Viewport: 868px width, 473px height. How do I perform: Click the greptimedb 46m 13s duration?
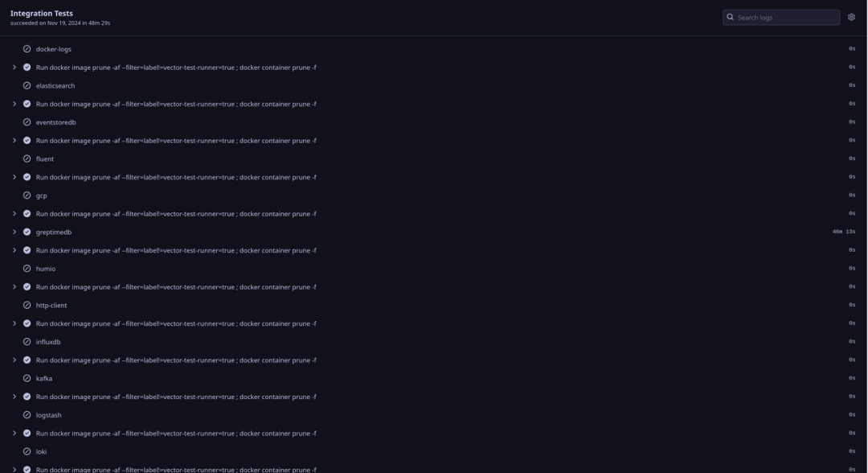coord(843,232)
